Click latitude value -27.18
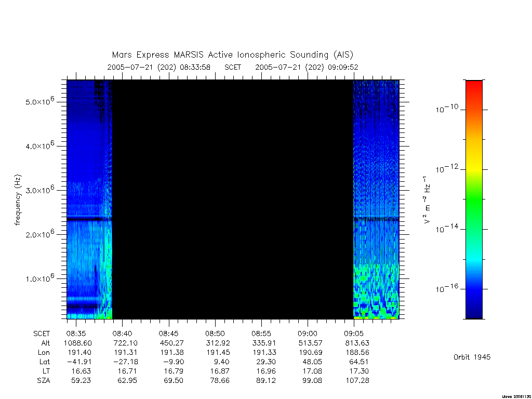This screenshot has height=399, width=532. pyautogui.click(x=126, y=362)
